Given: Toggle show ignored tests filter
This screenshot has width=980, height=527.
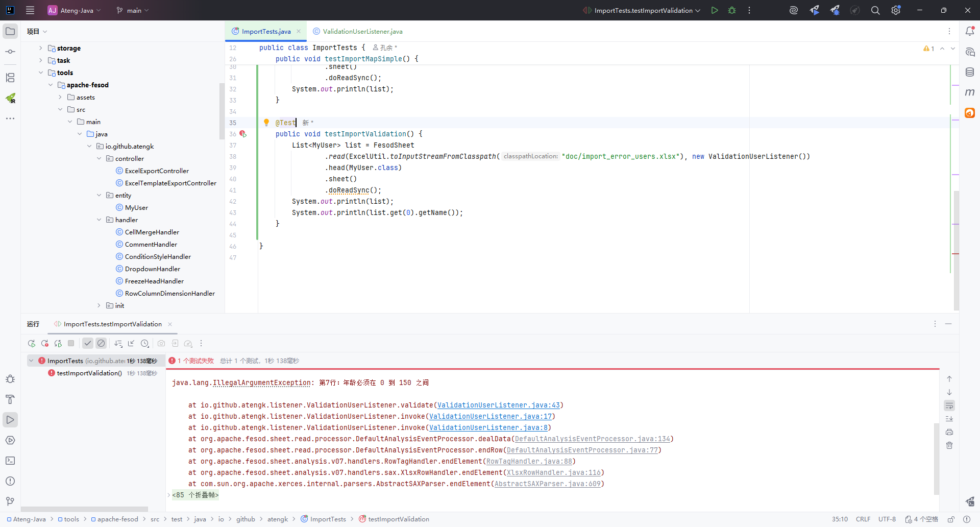Looking at the screenshot, I should [101, 344].
